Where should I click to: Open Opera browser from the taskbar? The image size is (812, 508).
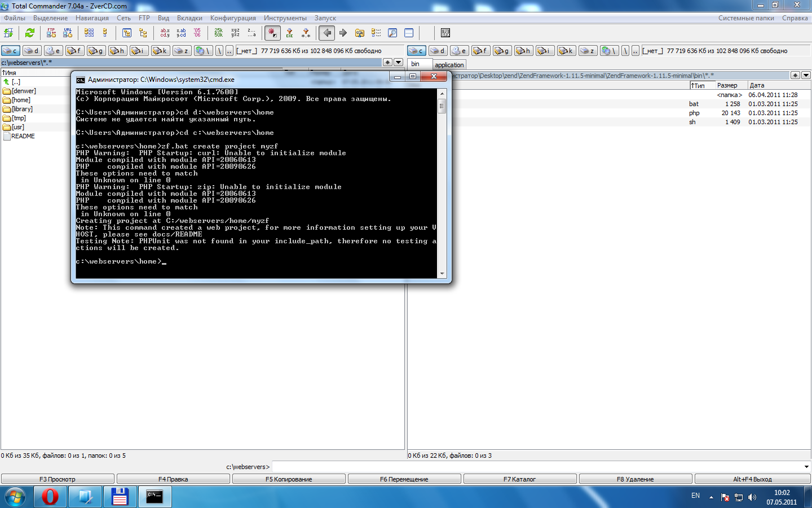click(x=50, y=497)
